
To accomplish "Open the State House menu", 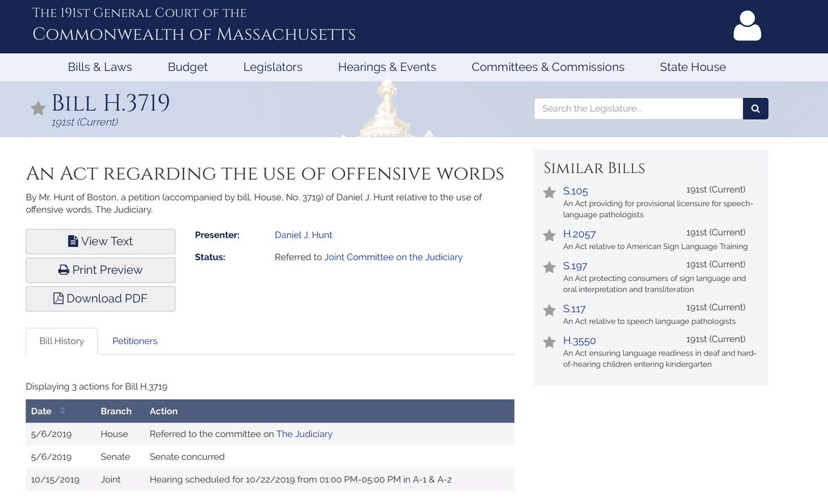I will coord(693,67).
